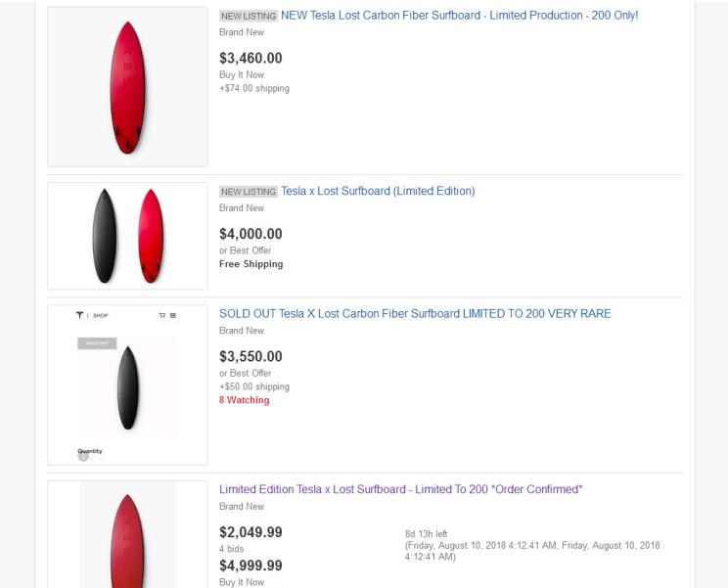Open the first listing's red surfboard thumbnail

pos(127,87)
